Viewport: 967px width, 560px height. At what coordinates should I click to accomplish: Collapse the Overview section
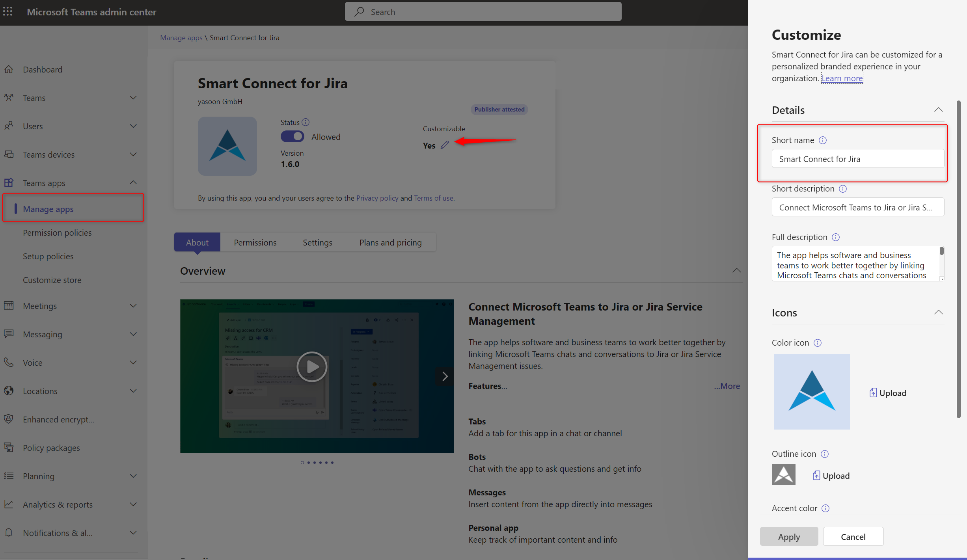[736, 271]
